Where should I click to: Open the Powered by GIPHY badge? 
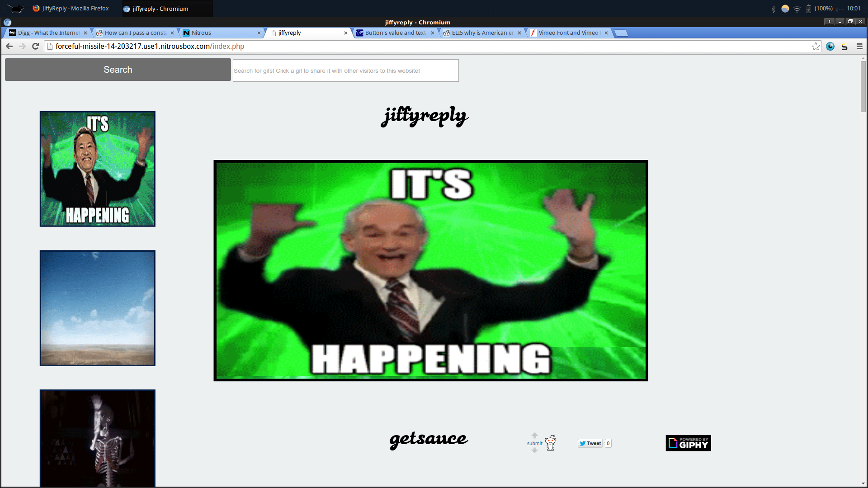tap(688, 443)
